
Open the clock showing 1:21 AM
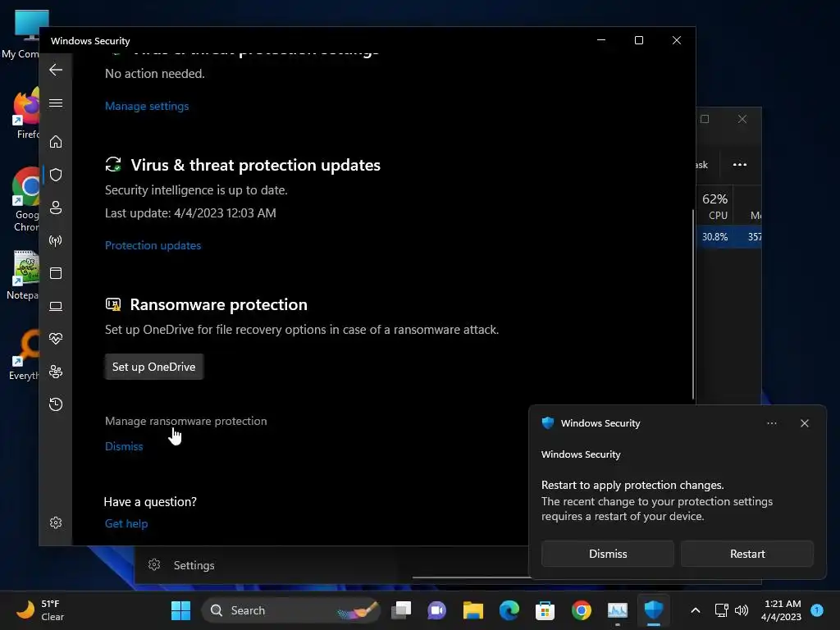pos(781,610)
